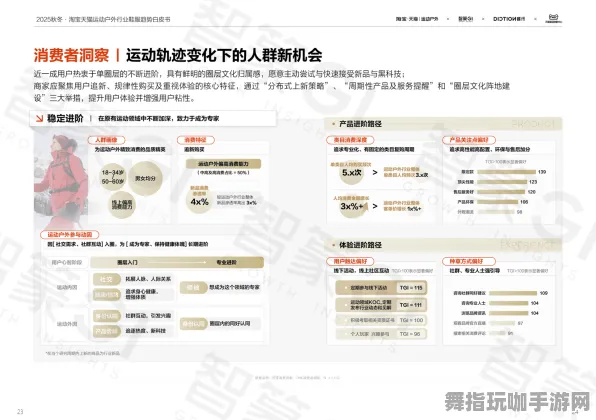Click the faded bar with value 98

pos(496,212)
